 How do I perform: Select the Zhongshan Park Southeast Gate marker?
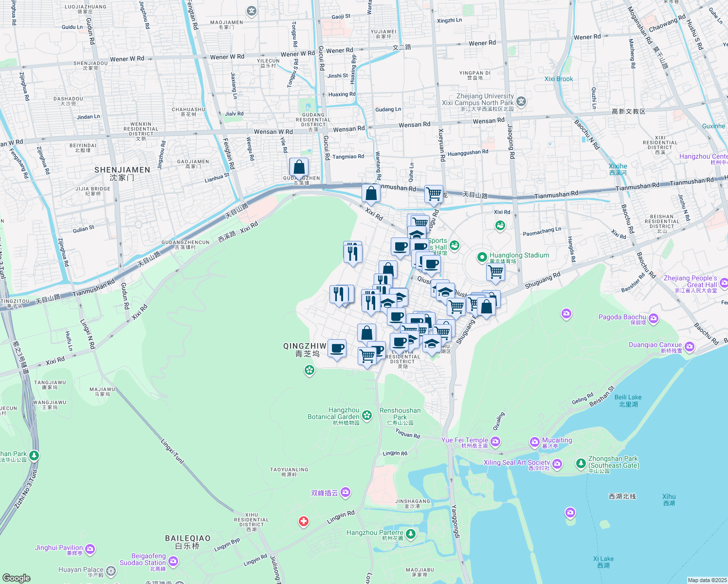point(581,463)
